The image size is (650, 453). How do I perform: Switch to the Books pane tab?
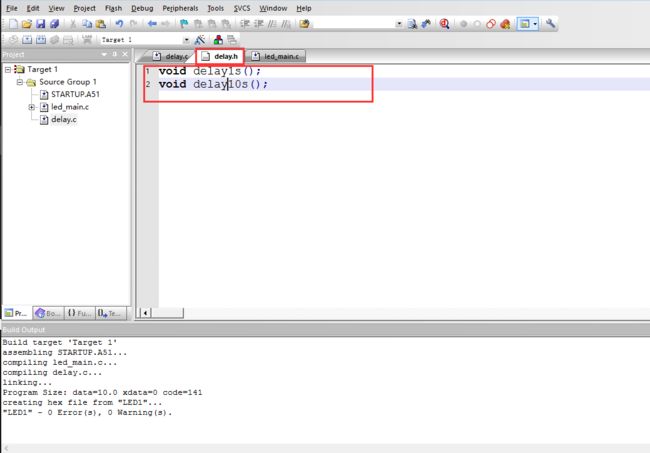click(49, 313)
